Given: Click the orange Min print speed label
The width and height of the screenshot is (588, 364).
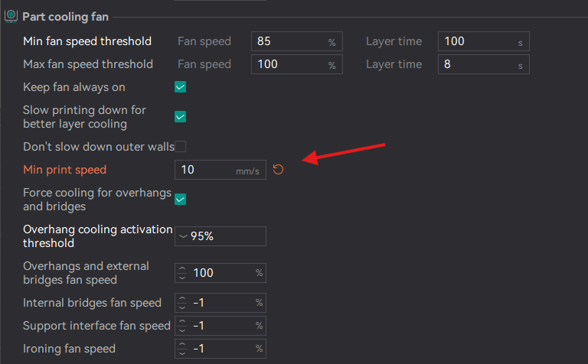Looking at the screenshot, I should pos(65,170).
